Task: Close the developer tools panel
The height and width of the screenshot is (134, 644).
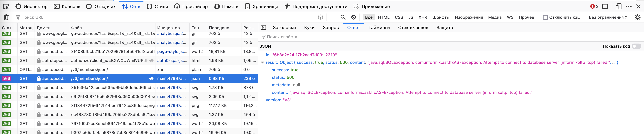Action: [638, 7]
